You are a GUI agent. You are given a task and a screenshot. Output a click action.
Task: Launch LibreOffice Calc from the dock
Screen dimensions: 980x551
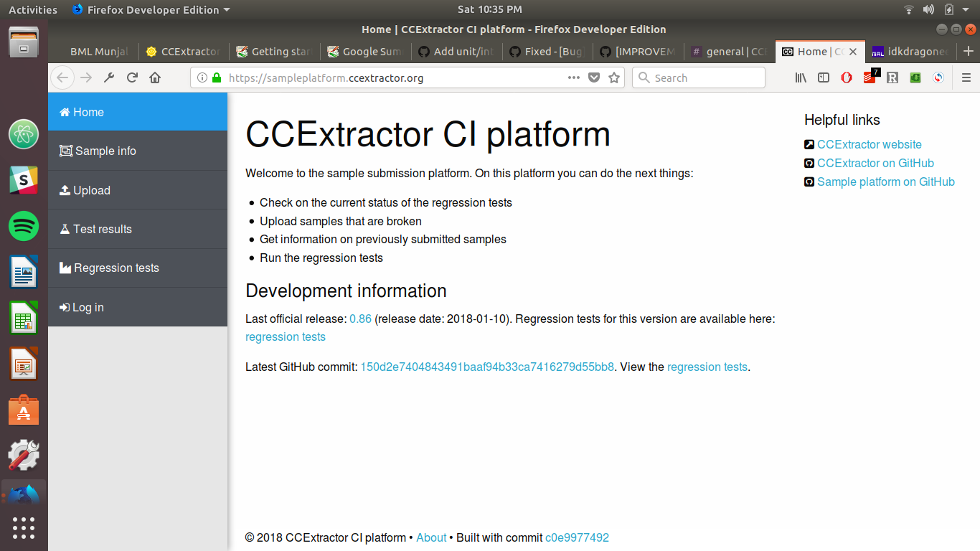(x=24, y=318)
